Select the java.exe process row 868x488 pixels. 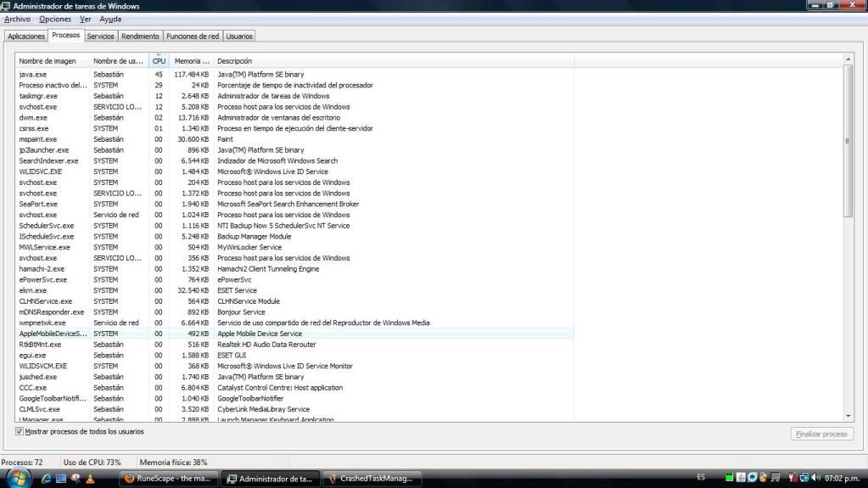(x=51, y=75)
